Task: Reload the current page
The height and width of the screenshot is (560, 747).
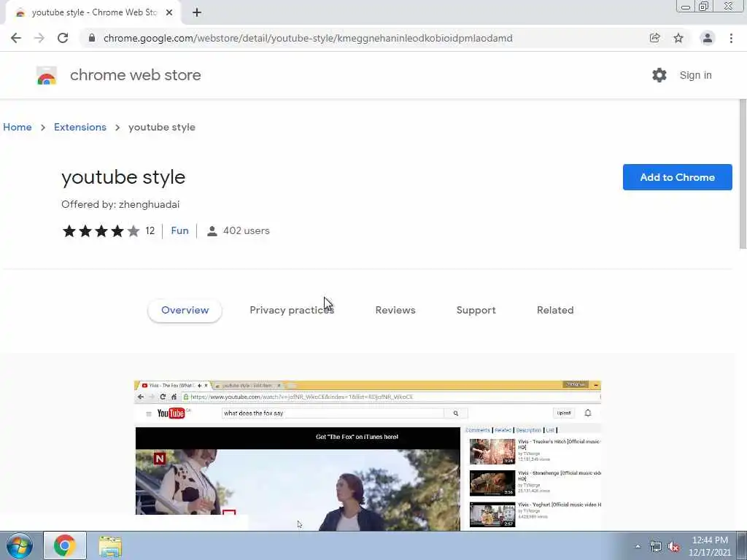Action: click(63, 38)
